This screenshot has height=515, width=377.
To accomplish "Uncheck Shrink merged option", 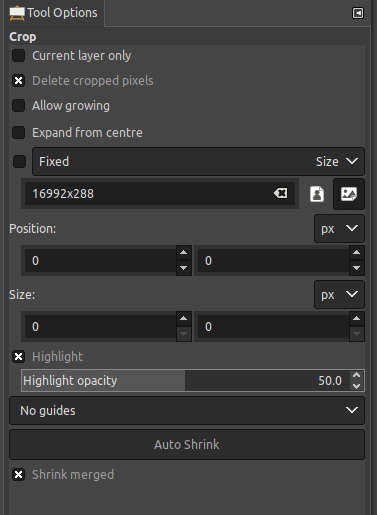I will click(19, 474).
